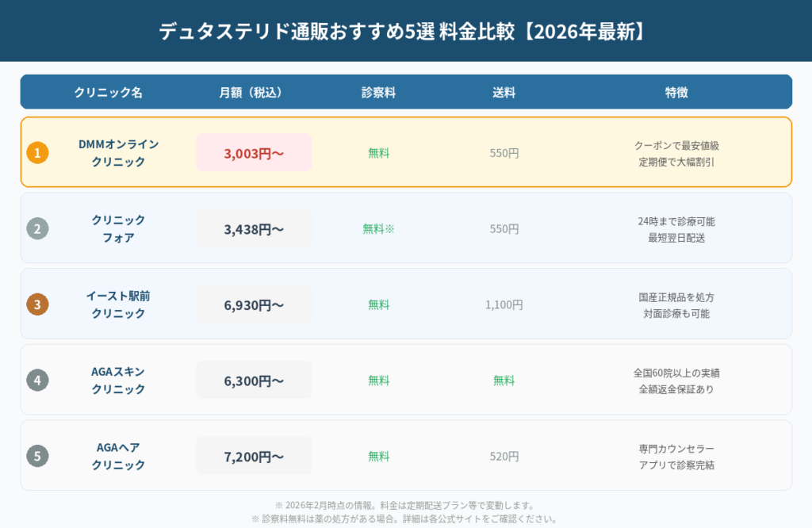Click the silver rank 2 badge beside クリニックフォア
812x528 pixels.
(x=37, y=228)
